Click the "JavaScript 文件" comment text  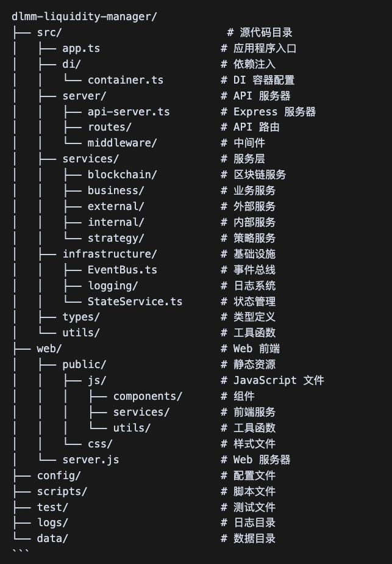pyautogui.click(x=279, y=381)
